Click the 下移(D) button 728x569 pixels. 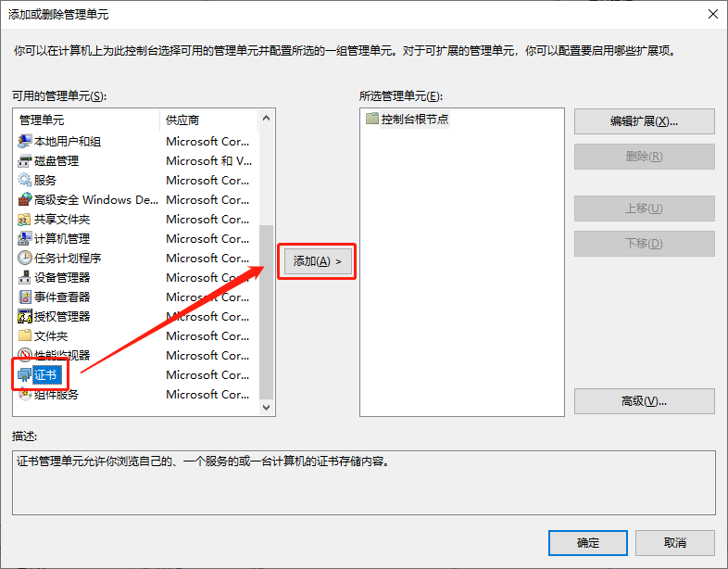[644, 244]
